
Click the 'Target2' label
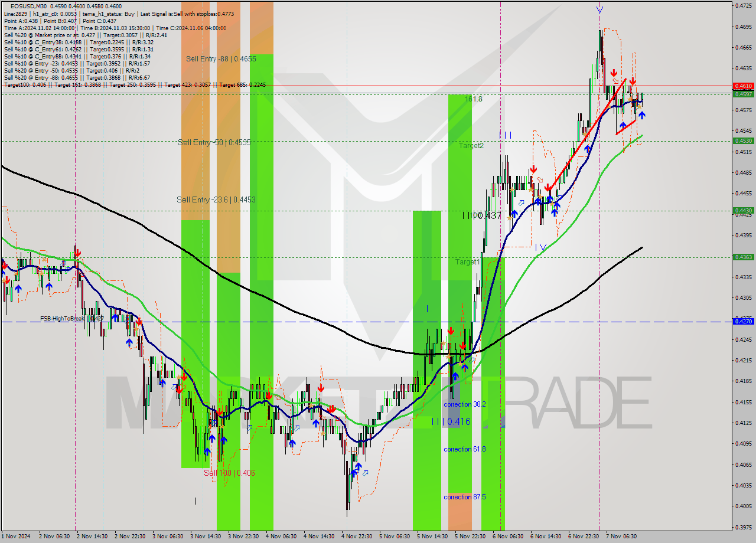click(471, 145)
